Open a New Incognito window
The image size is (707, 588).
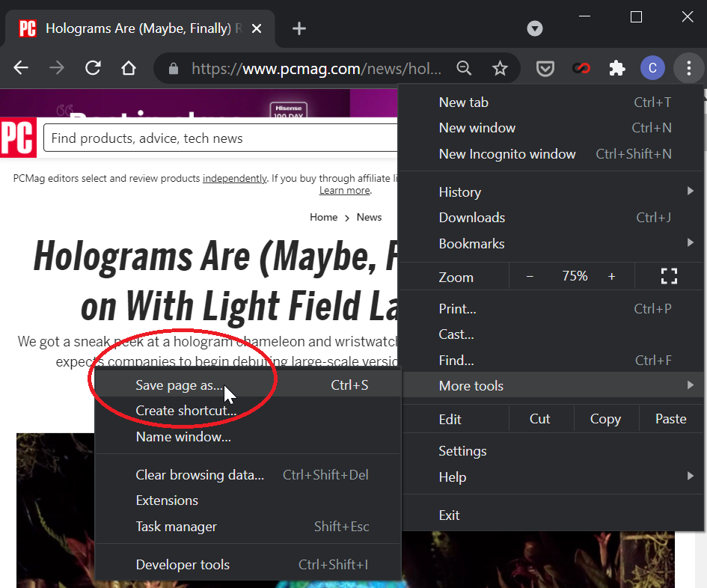[x=552, y=154]
